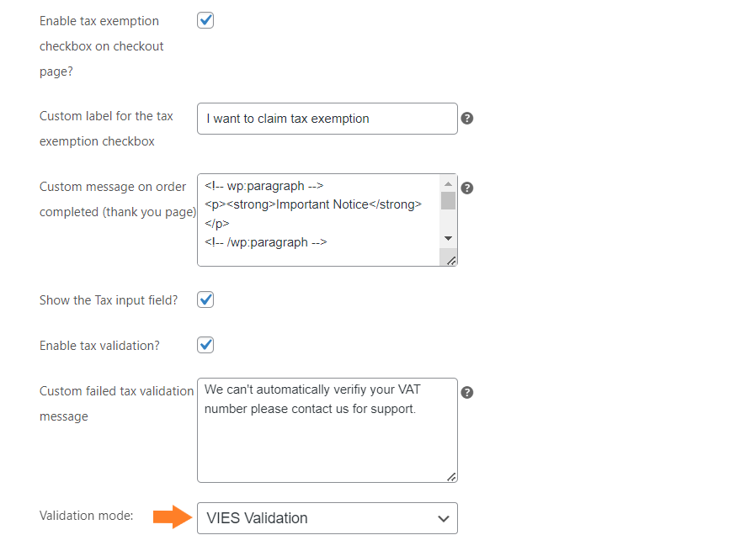The height and width of the screenshot is (551, 756).
Task: Click the 'Show the Tax input field?' label
Action: coord(109,300)
